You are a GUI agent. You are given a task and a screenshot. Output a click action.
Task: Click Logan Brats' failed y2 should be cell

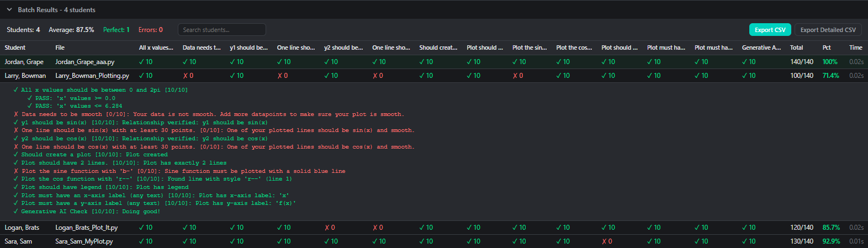[x=330, y=228]
